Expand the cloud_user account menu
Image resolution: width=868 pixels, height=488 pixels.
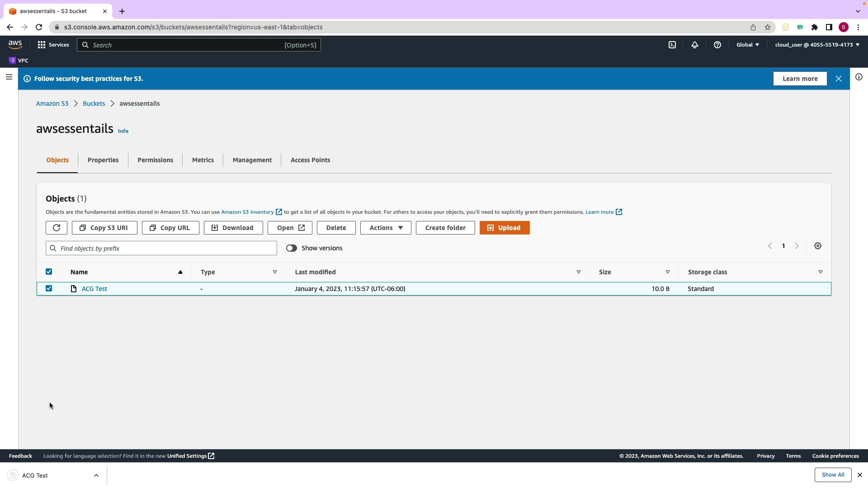[x=817, y=45]
